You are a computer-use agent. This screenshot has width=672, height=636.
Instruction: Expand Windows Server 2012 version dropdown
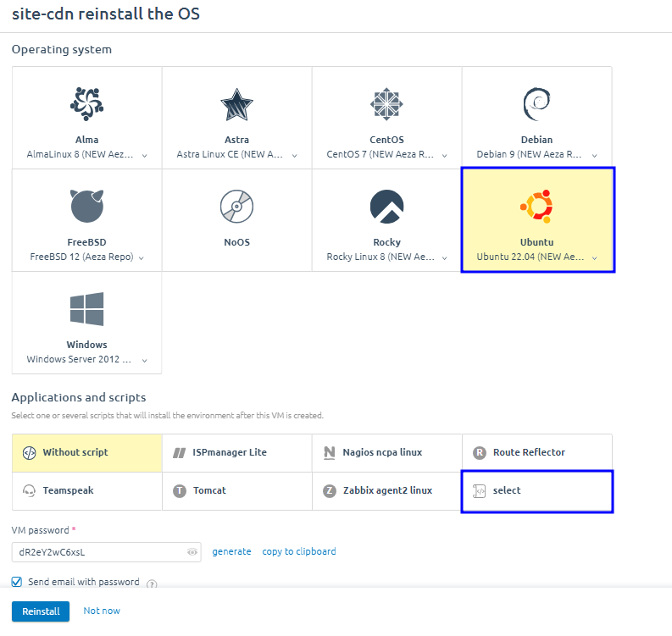tap(145, 360)
